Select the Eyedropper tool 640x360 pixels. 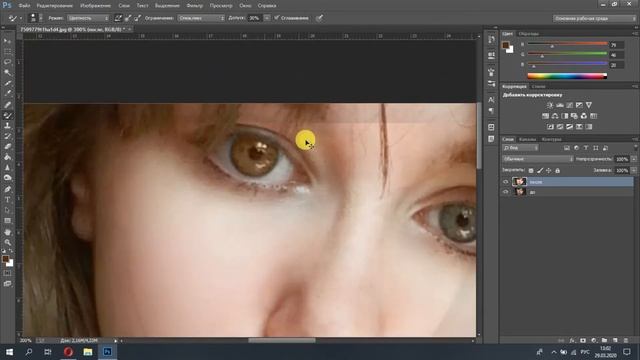(7, 94)
